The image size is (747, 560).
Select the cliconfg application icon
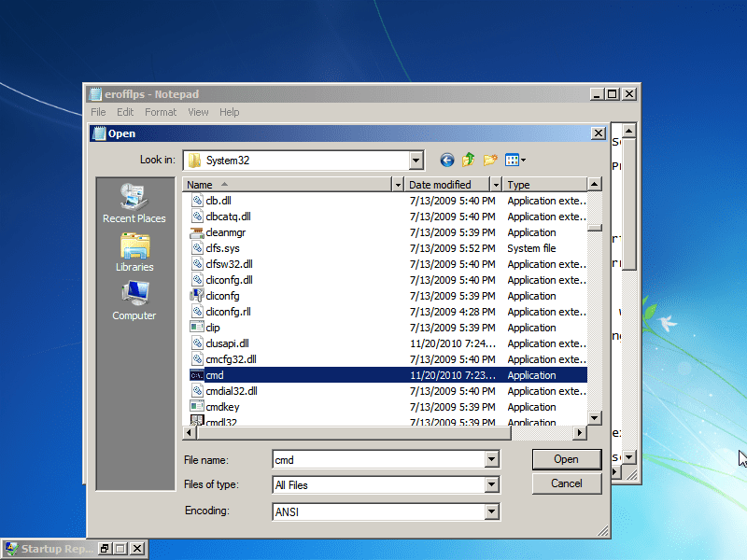coord(197,296)
